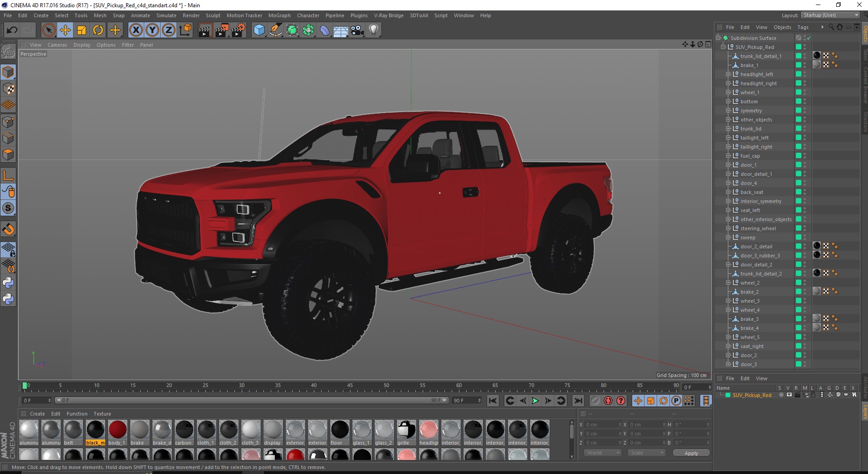This screenshot has width=868, height=474.
Task: Select SUV_Pickup_Red in layer manager
Action: [x=751, y=395]
